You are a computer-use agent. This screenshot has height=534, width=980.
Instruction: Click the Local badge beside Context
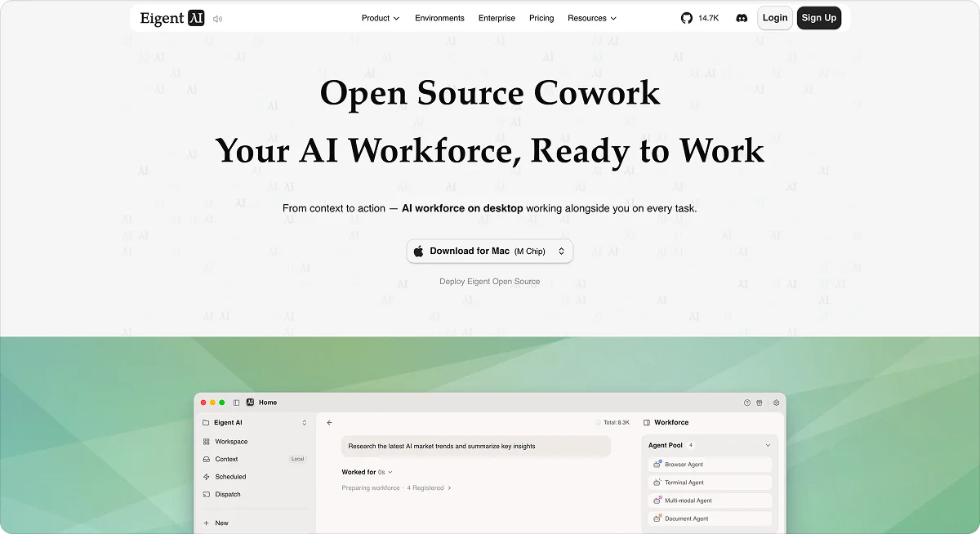[x=297, y=460]
